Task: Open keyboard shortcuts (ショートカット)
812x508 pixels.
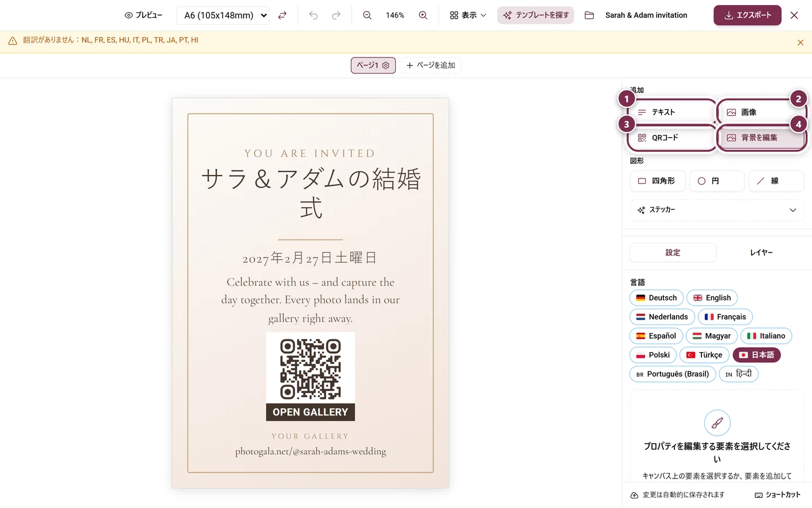Action: pos(778,495)
